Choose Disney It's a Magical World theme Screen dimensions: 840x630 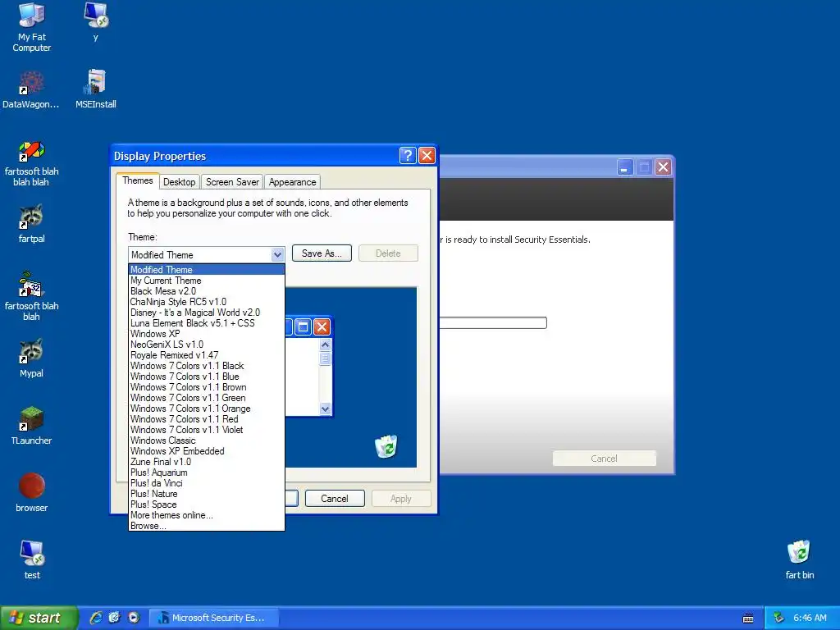pos(207,313)
